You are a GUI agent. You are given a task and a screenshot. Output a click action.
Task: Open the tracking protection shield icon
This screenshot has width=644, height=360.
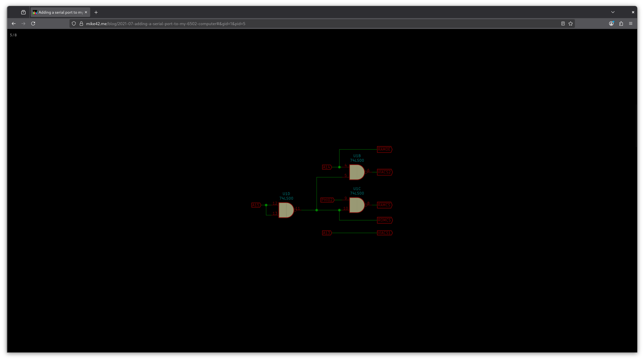point(74,23)
